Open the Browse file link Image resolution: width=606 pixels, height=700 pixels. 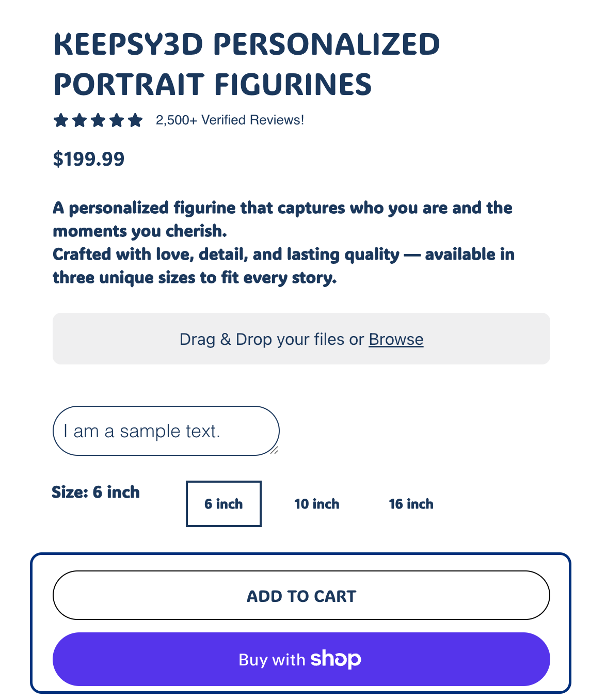396,339
